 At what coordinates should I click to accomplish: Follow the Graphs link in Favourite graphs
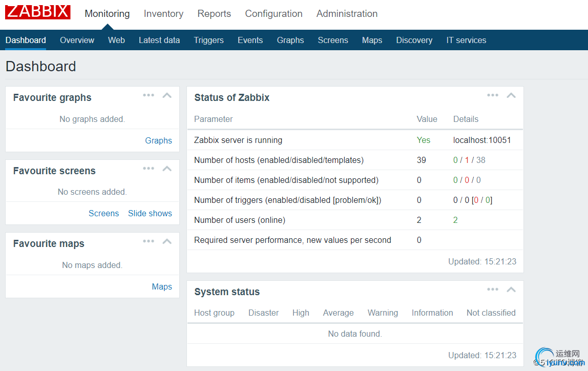[158, 141]
